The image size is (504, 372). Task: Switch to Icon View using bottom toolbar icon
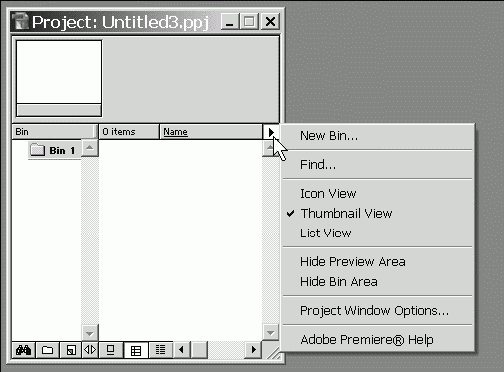(x=111, y=350)
